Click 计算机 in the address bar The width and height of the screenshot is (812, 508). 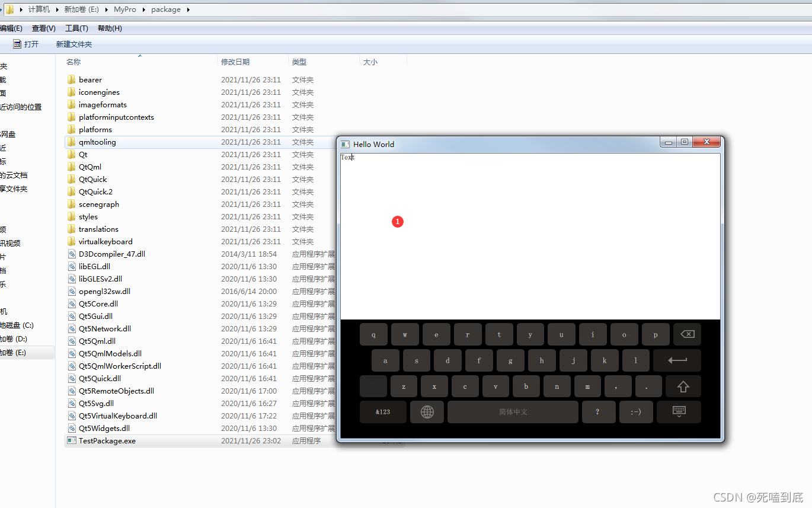(39, 9)
